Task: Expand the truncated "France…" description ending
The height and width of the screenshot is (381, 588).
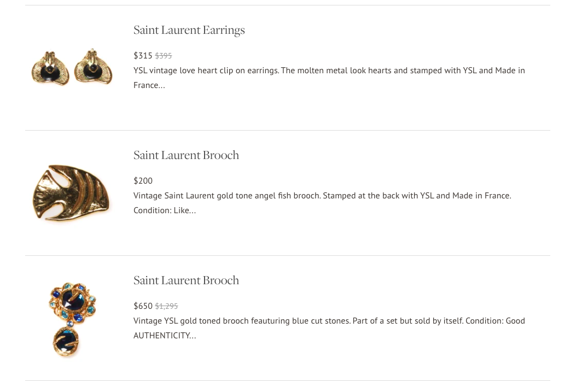Action: [149, 85]
